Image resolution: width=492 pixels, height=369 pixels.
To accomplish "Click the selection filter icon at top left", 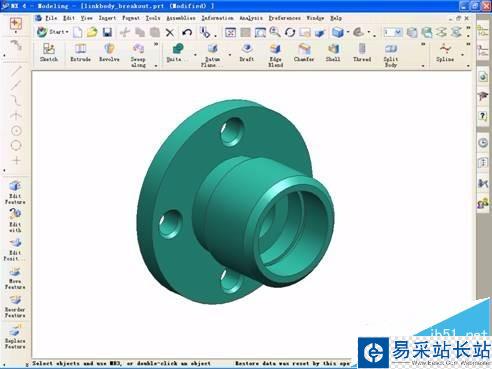I will tap(16, 23).
